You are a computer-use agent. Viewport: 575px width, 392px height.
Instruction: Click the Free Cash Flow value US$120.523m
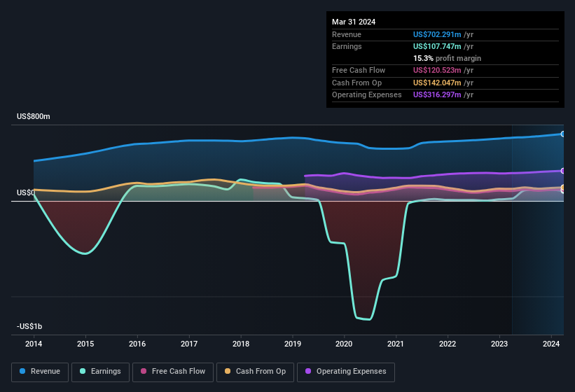coord(437,70)
